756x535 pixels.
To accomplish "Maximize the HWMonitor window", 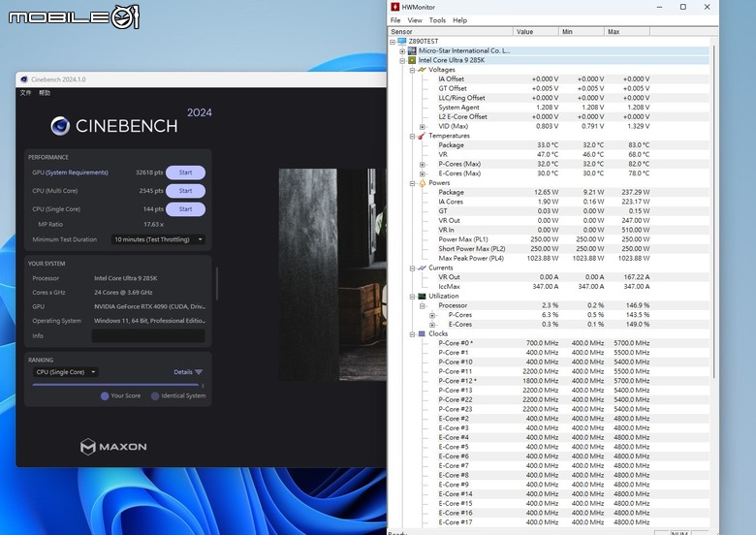I will pos(683,7).
